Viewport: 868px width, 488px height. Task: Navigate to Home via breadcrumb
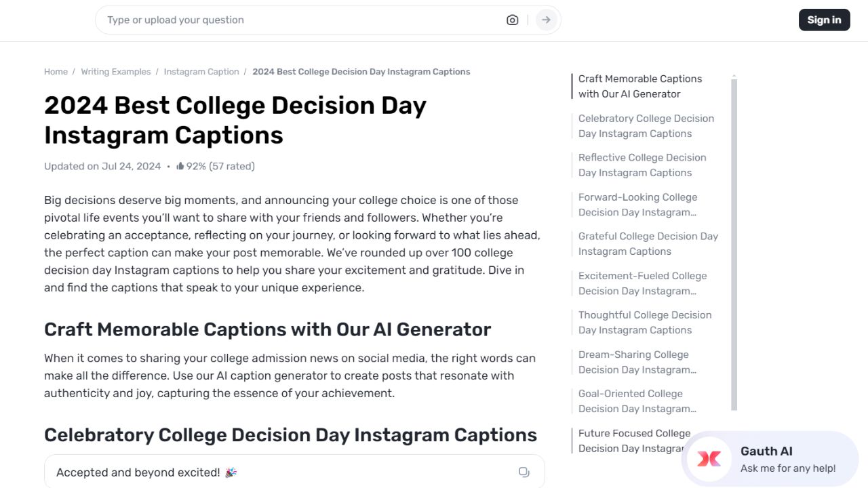(56, 71)
